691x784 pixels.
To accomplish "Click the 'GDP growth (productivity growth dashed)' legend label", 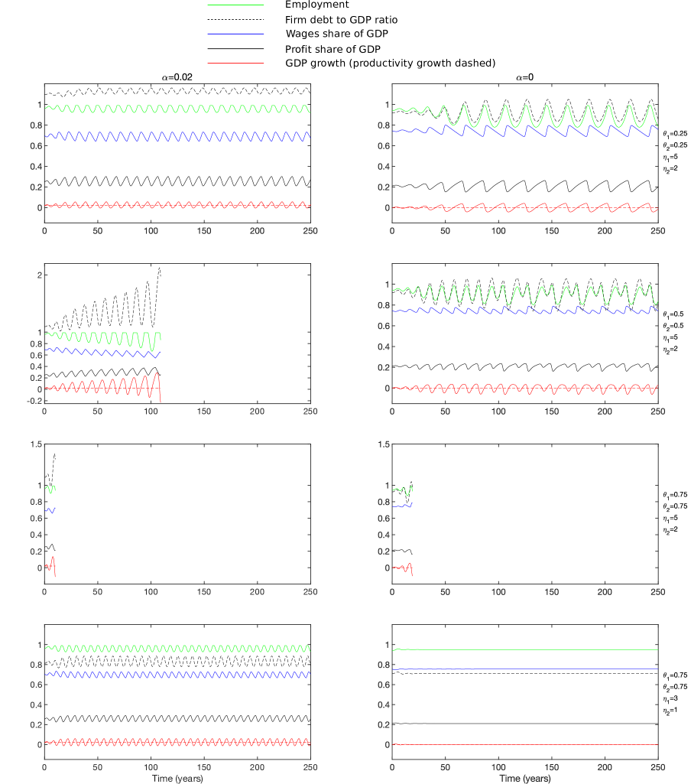I will pyautogui.click(x=391, y=63).
